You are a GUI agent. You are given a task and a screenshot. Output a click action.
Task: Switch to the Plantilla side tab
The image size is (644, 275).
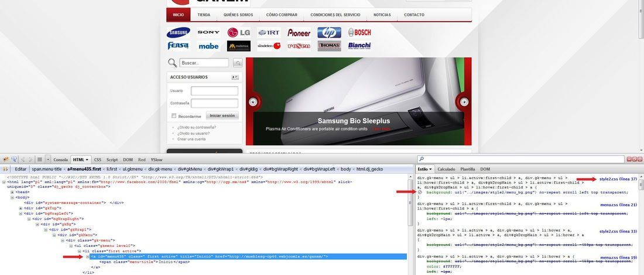click(x=467, y=169)
